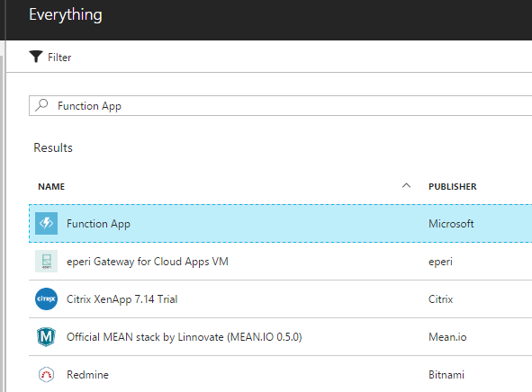The image size is (532, 392).
Task: Click the eperi Gateway product icon
Action: (46, 262)
